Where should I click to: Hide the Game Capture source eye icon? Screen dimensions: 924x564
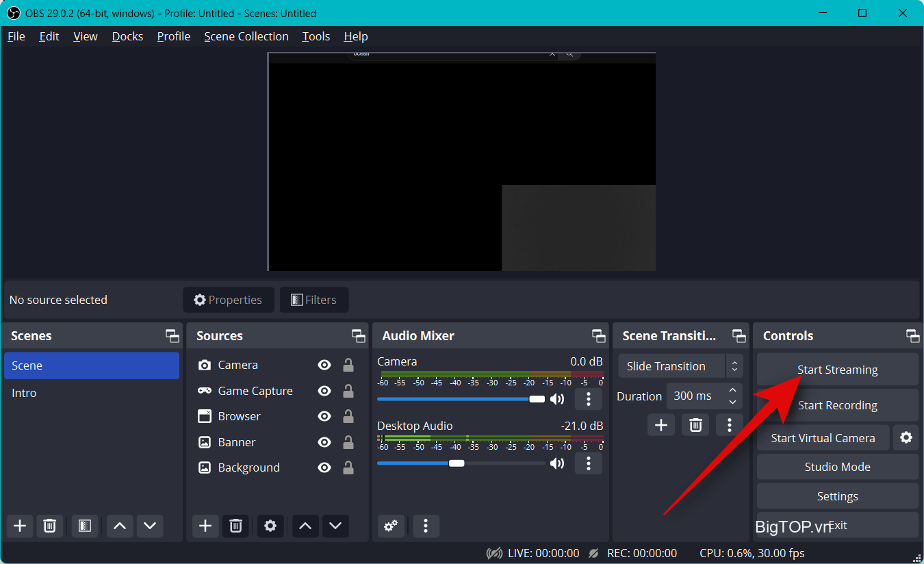324,391
